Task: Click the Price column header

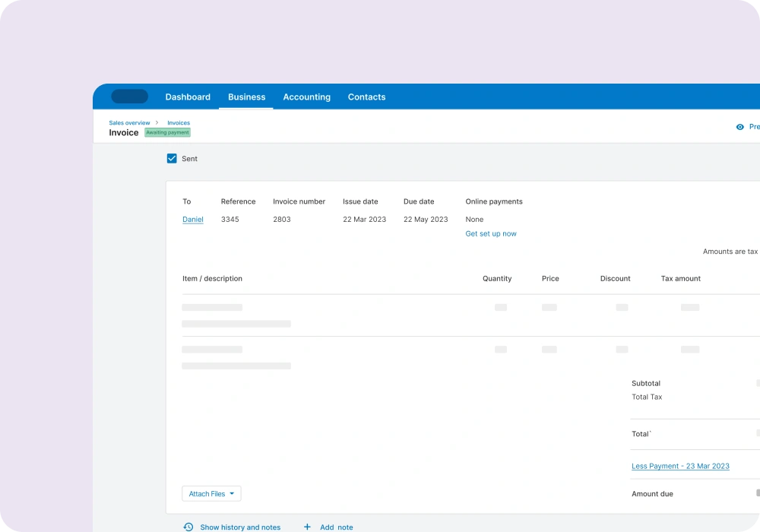Action: tap(550, 279)
